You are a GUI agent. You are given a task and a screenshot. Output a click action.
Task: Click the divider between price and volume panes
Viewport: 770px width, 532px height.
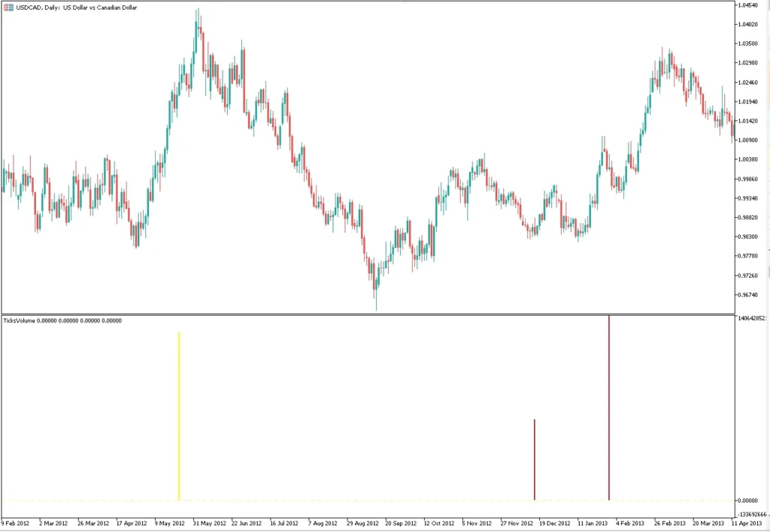368,314
